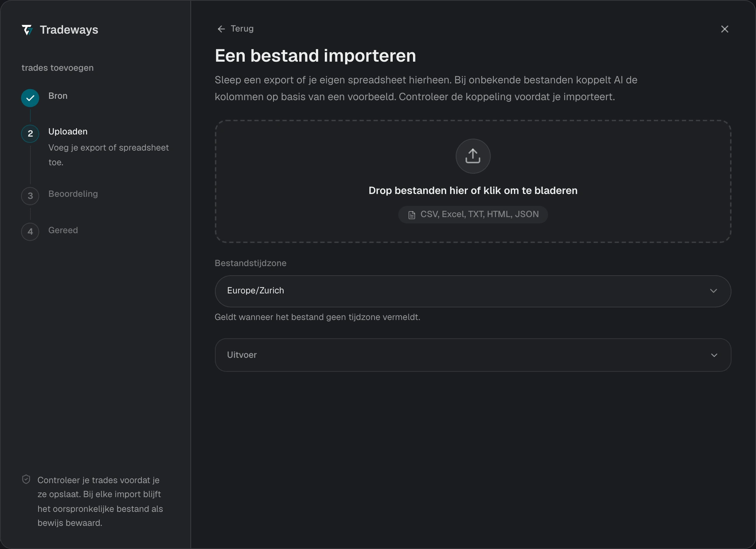Click the Tradeways logo icon
756x549 pixels.
tap(27, 30)
